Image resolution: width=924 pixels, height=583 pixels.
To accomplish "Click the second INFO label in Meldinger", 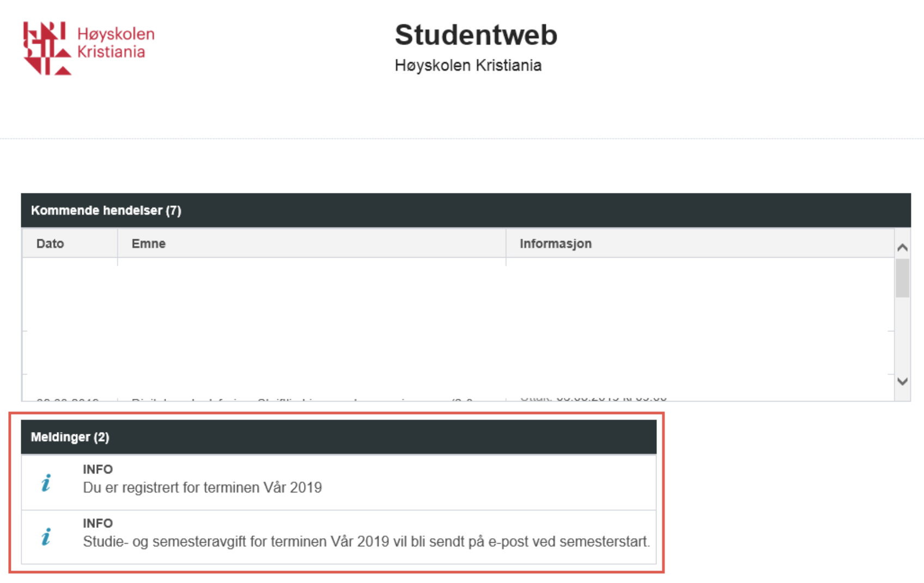I will click(x=98, y=523).
